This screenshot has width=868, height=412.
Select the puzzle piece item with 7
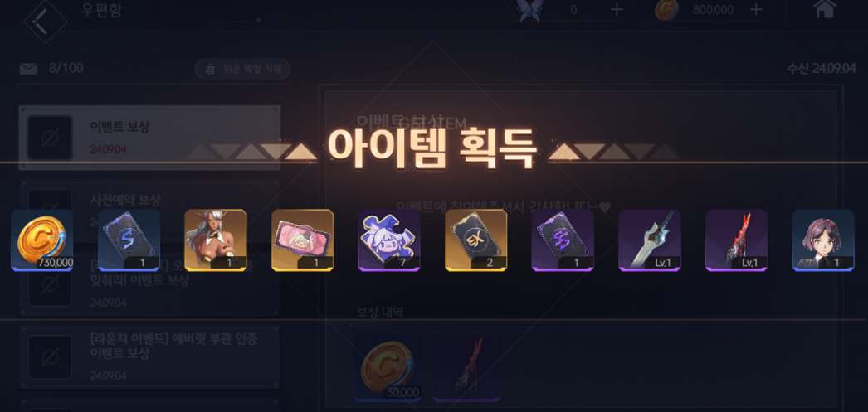pos(389,240)
